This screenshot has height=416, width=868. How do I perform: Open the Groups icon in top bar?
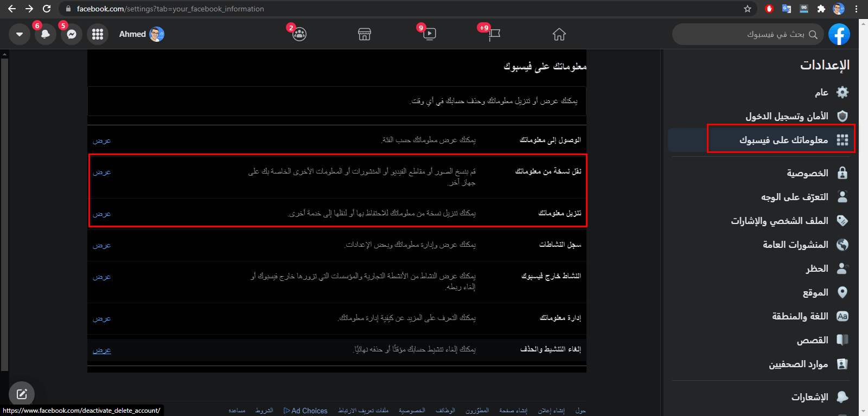[x=299, y=35]
